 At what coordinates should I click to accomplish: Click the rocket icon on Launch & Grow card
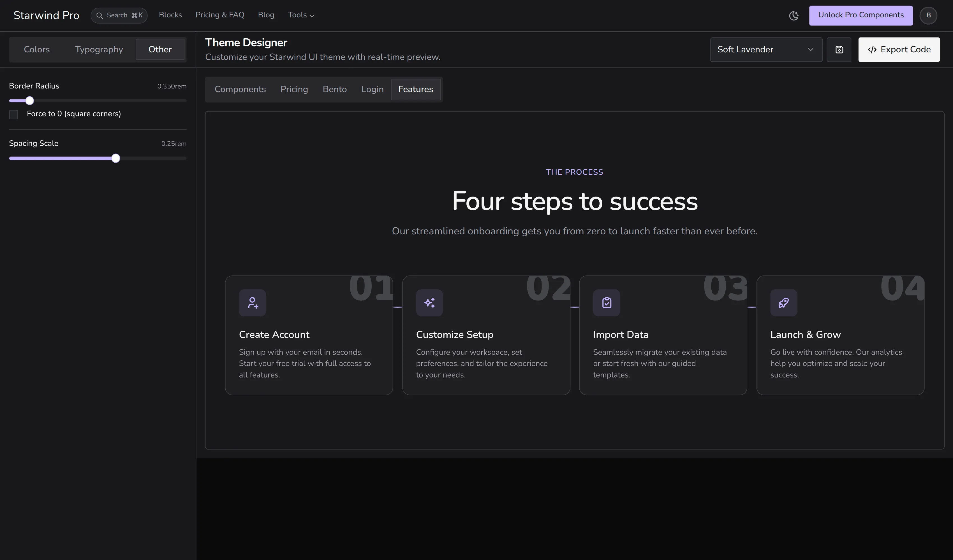pyautogui.click(x=783, y=302)
